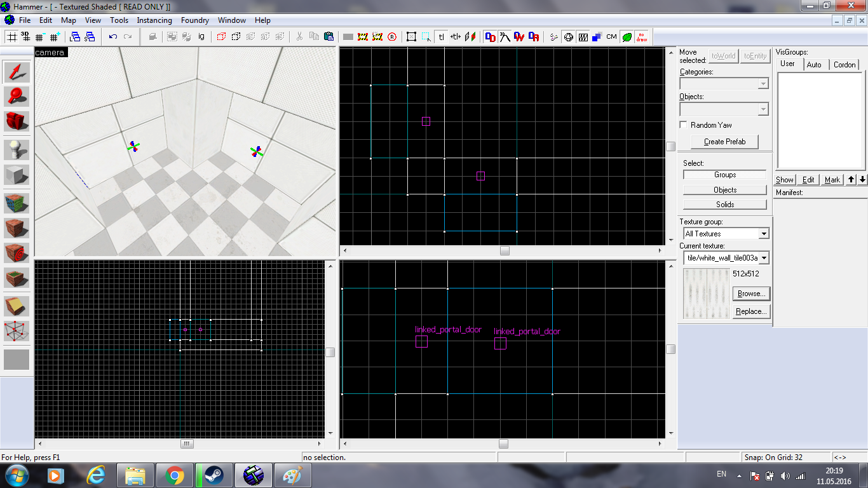Toggle the 'ig' ignore groups button

tap(201, 37)
